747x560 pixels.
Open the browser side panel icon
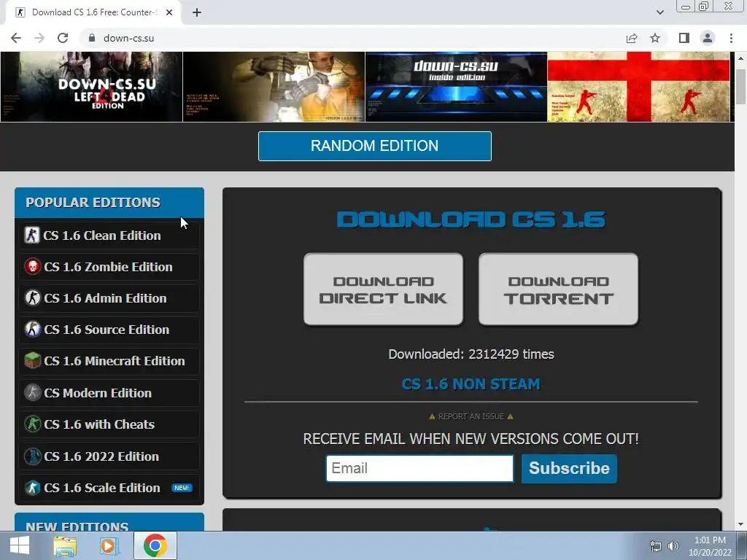pos(684,38)
